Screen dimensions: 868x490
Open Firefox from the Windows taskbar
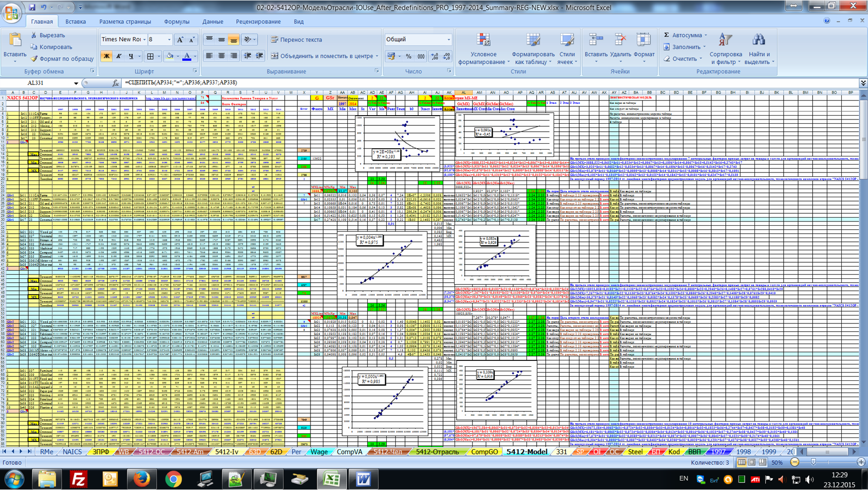tap(142, 479)
